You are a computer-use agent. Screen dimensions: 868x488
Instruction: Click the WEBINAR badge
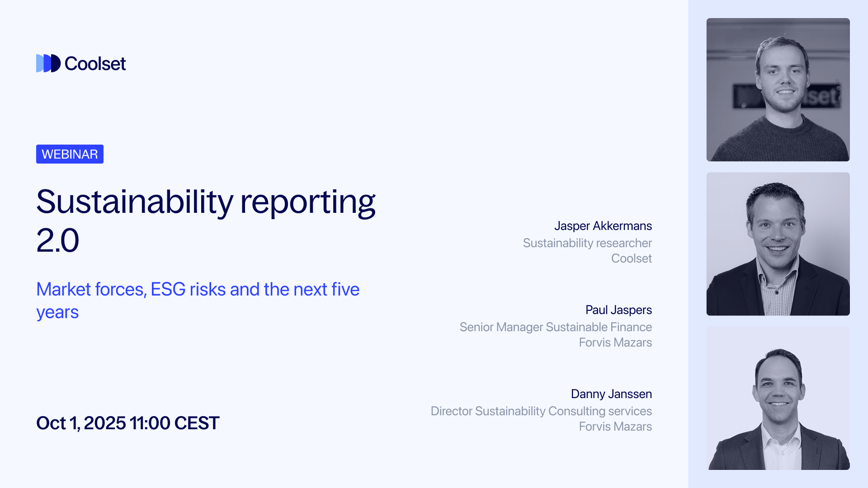(x=70, y=154)
